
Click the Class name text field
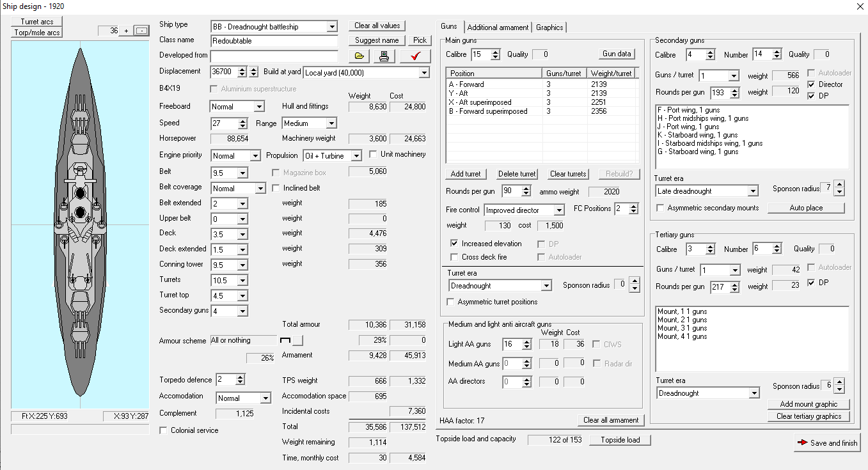[x=274, y=41]
